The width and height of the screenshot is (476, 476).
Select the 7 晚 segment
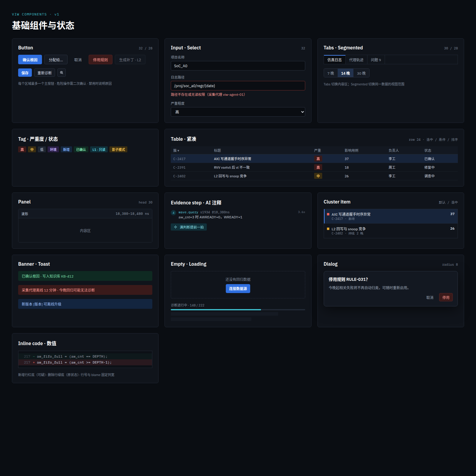pyautogui.click(x=331, y=73)
